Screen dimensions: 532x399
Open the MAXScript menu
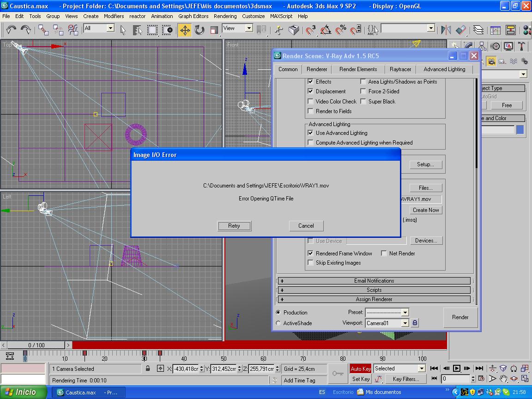281,16
